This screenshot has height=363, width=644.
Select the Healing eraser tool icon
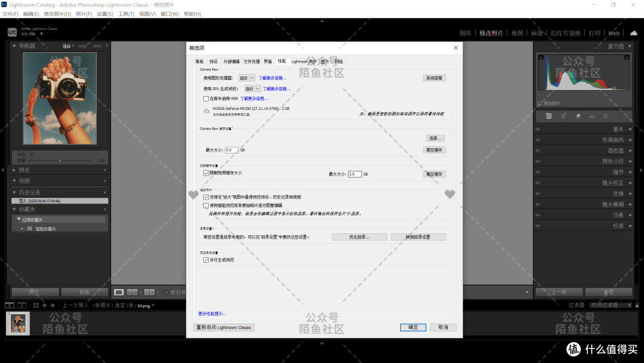pos(578,116)
